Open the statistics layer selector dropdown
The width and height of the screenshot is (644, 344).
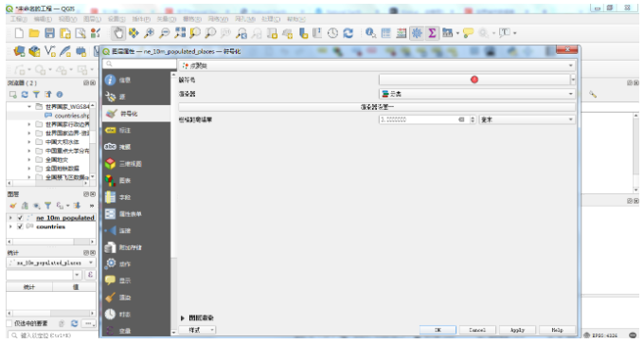(51, 263)
